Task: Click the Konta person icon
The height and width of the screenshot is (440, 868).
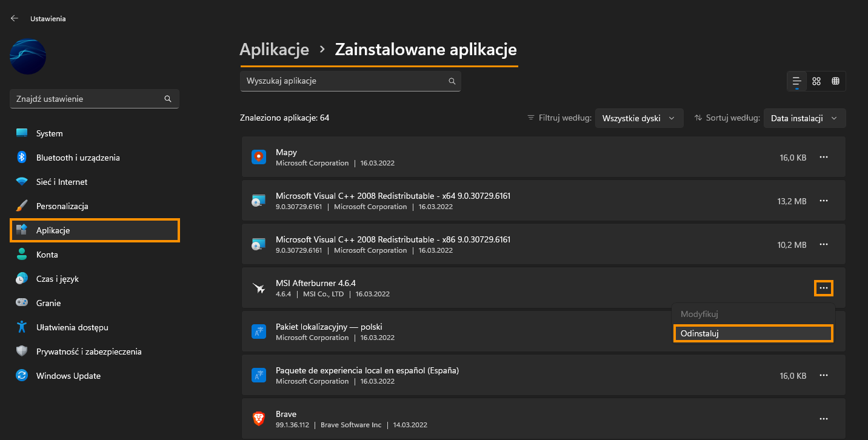Action: click(x=22, y=255)
